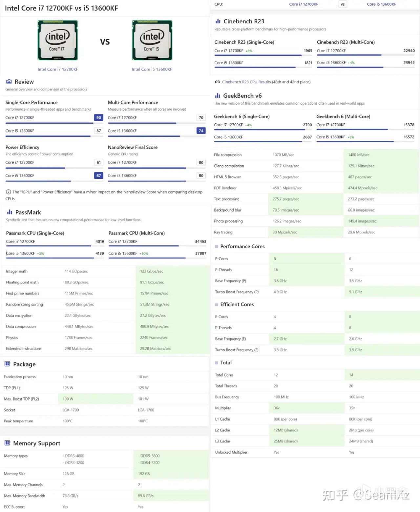Click the square bullet beside Performance Cores
The image size is (420, 512).
coord(217,247)
